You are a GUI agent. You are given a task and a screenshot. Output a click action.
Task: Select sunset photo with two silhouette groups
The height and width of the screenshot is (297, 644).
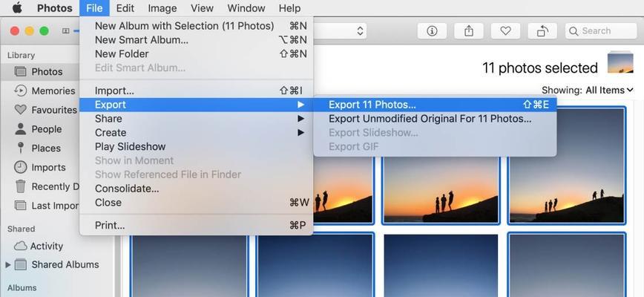coord(567,166)
